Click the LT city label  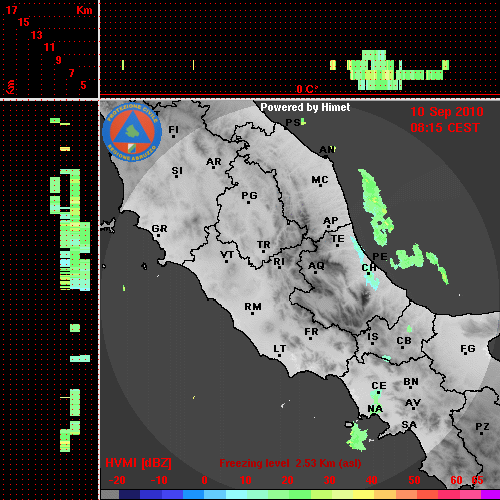[x=280, y=349]
